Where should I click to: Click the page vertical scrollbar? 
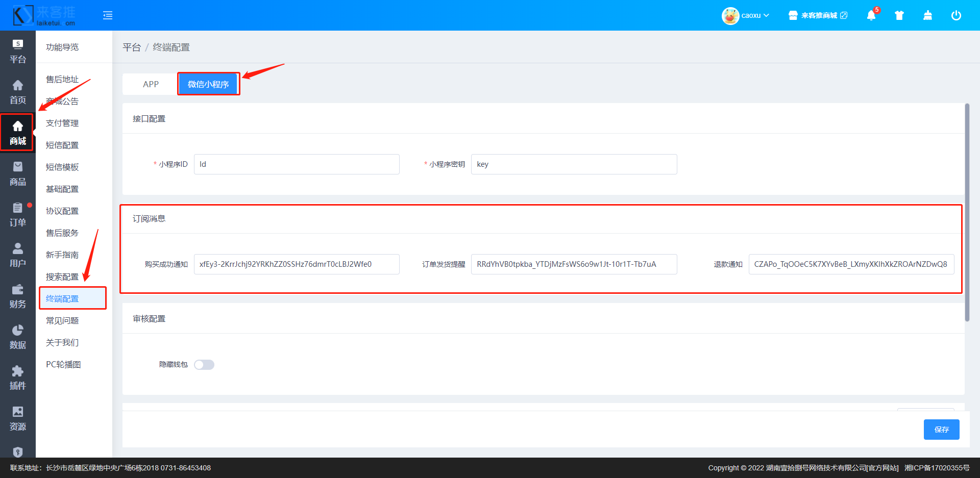pyautogui.click(x=967, y=213)
